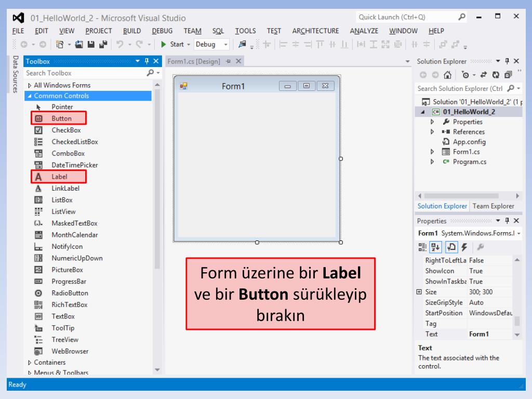The height and width of the screenshot is (399, 532).
Task: Close the Form1.cs [Design] tab
Action: tap(238, 61)
